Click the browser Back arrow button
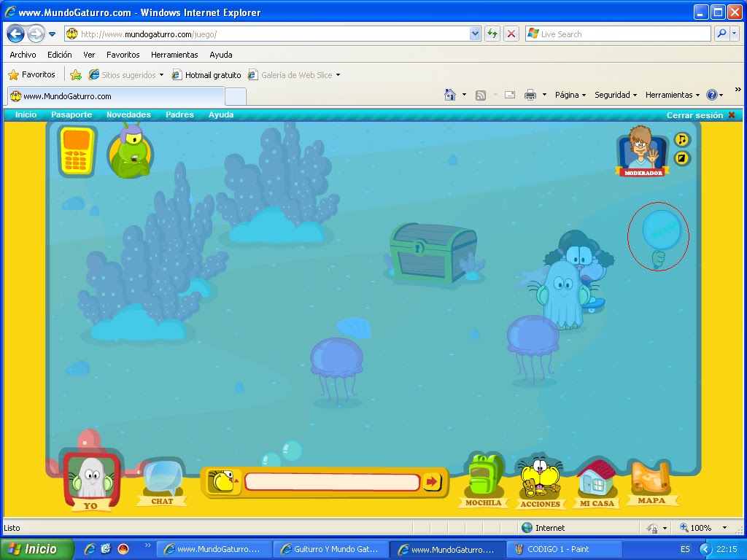The image size is (747, 560). [16, 34]
